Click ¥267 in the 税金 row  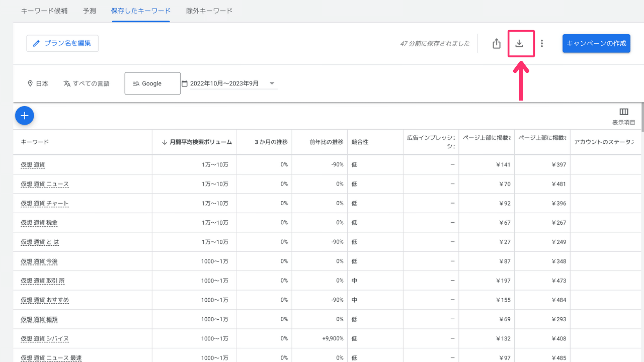pyautogui.click(x=558, y=223)
